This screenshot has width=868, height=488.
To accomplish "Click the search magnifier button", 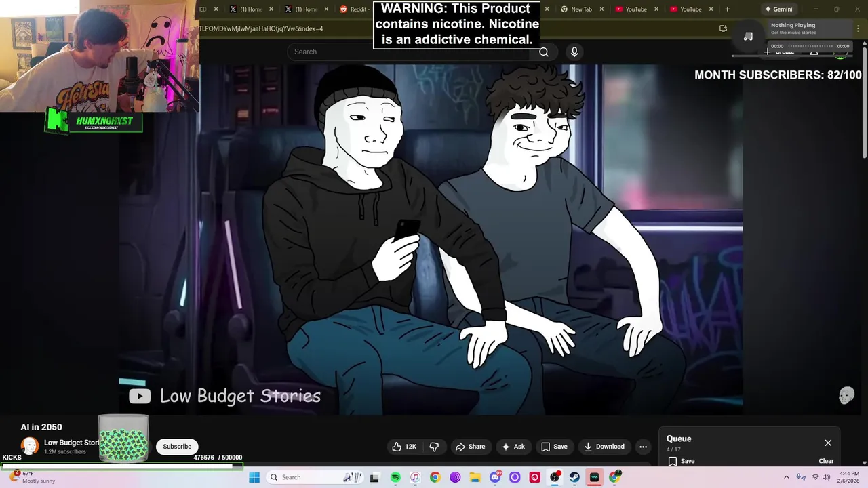I will pyautogui.click(x=544, y=52).
